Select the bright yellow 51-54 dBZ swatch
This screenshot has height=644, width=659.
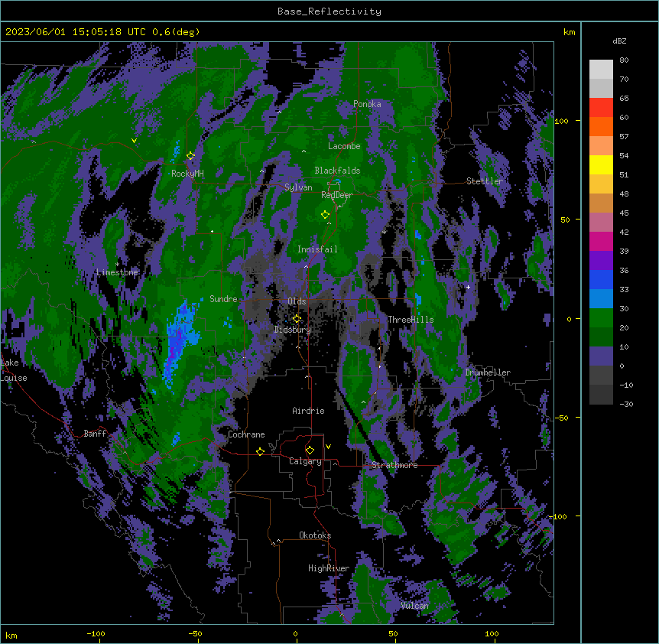click(x=601, y=164)
